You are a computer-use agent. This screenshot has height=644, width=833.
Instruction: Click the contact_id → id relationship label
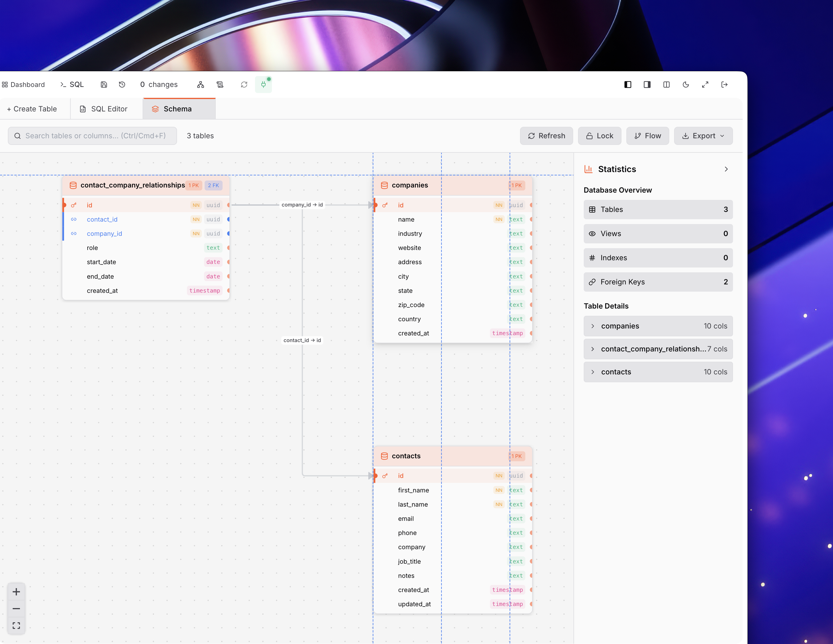coord(302,340)
